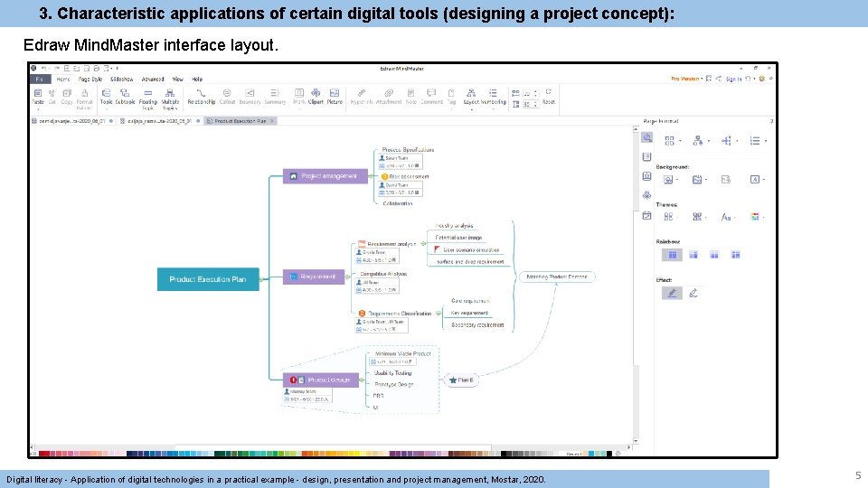
Task: Click the Callout tool
Action: click(227, 97)
